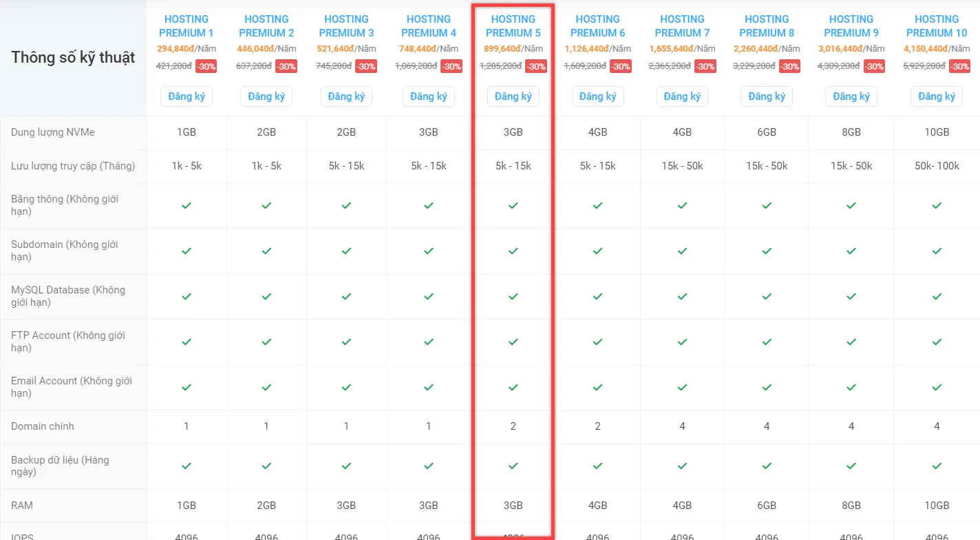Register for the Hosting Premium 5 plan

coord(513,96)
